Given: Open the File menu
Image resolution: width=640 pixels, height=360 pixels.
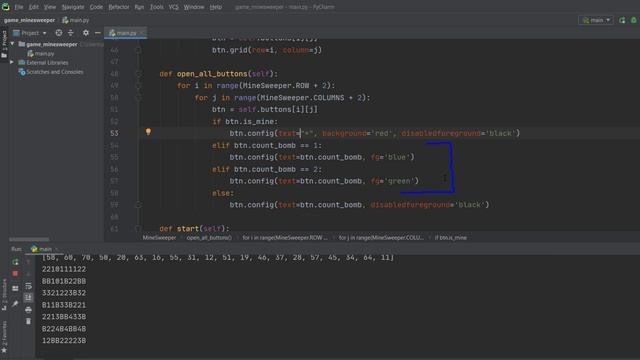Looking at the screenshot, I should coord(19,7).
